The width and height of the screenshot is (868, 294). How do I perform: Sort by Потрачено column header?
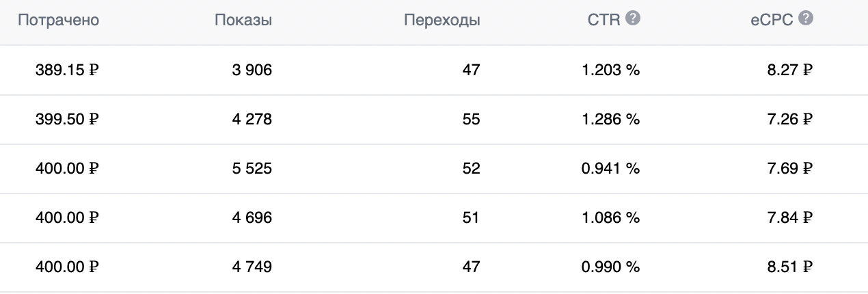coord(59,21)
